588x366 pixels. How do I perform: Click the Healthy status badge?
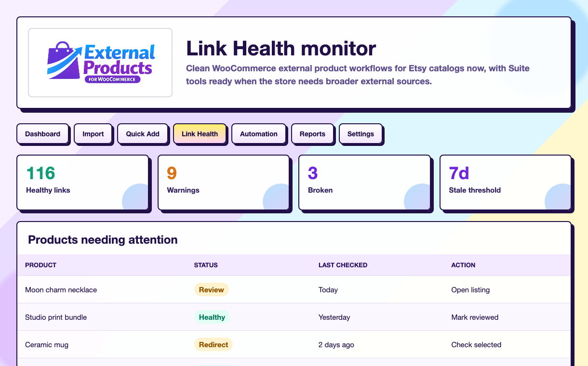click(x=212, y=317)
